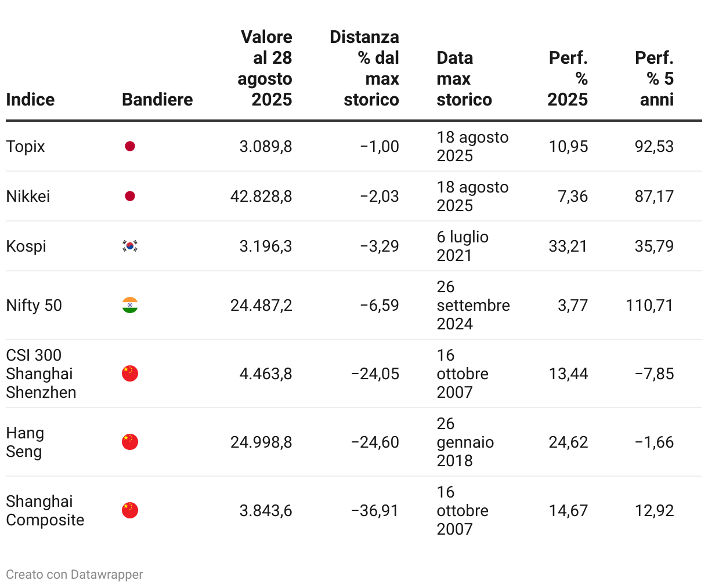
Task: Click the Japan flag in the Topix row
Action: coord(130,146)
